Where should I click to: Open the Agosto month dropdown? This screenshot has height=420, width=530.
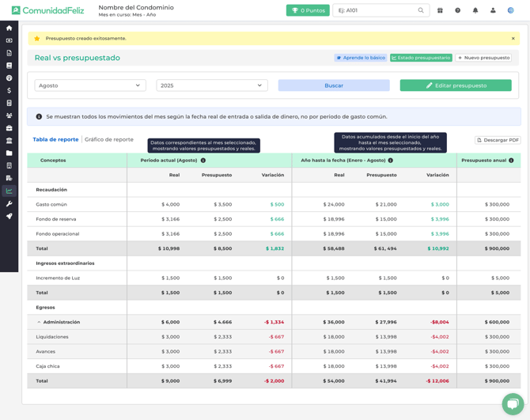[90, 85]
